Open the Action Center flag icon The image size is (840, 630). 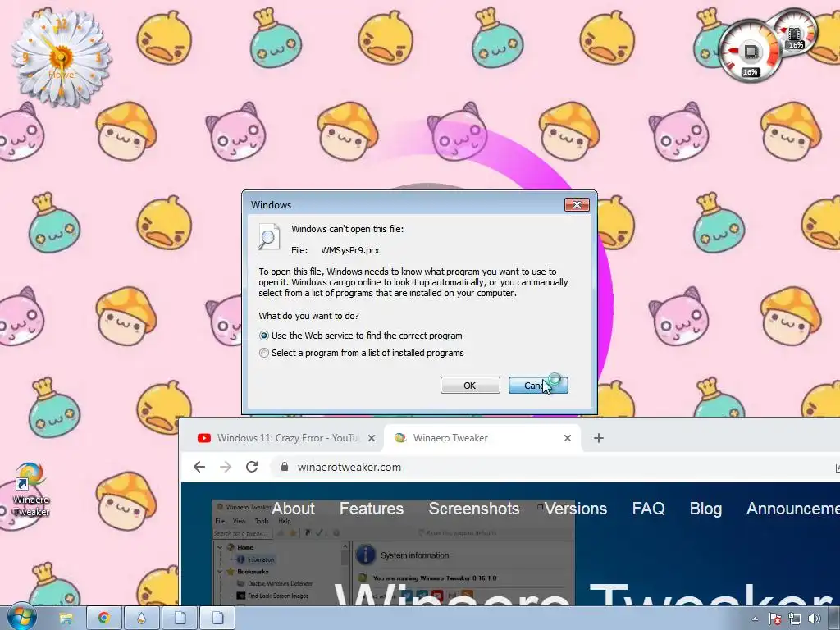774,619
